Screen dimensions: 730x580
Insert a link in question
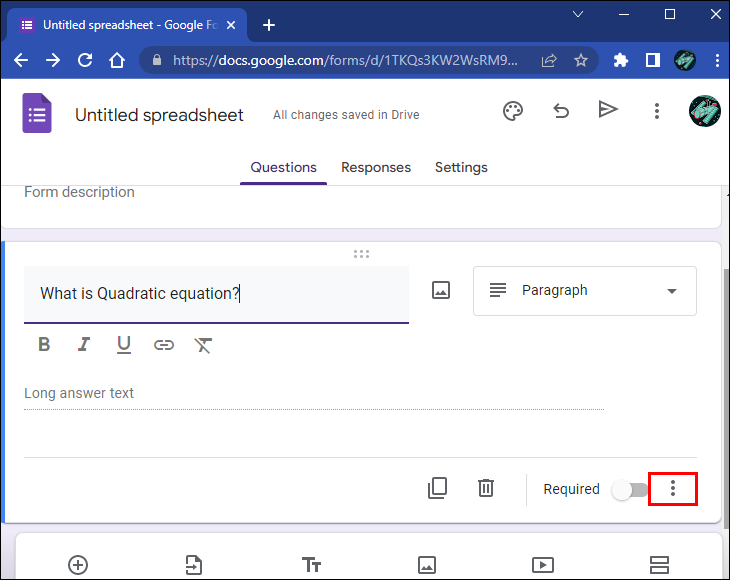pyautogui.click(x=163, y=345)
